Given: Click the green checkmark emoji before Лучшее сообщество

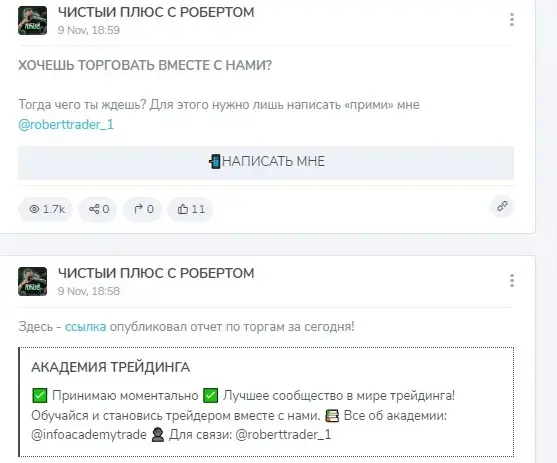Looking at the screenshot, I should click(x=210, y=395).
